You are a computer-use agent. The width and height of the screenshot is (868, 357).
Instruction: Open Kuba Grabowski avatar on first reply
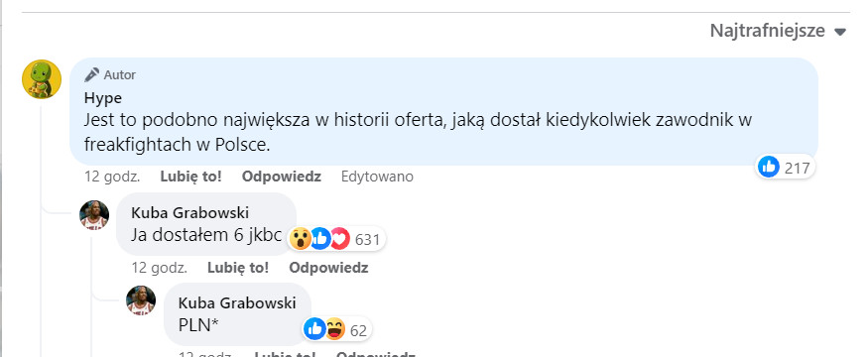94,215
